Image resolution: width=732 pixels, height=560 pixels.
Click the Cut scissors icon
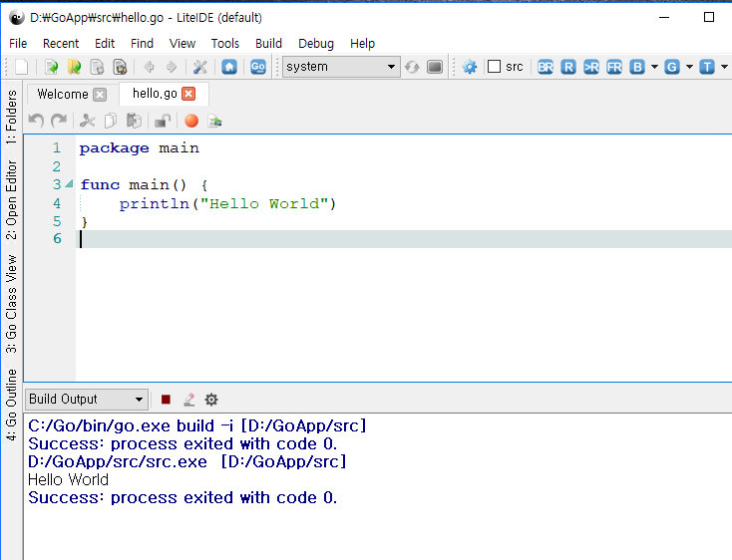click(x=87, y=121)
